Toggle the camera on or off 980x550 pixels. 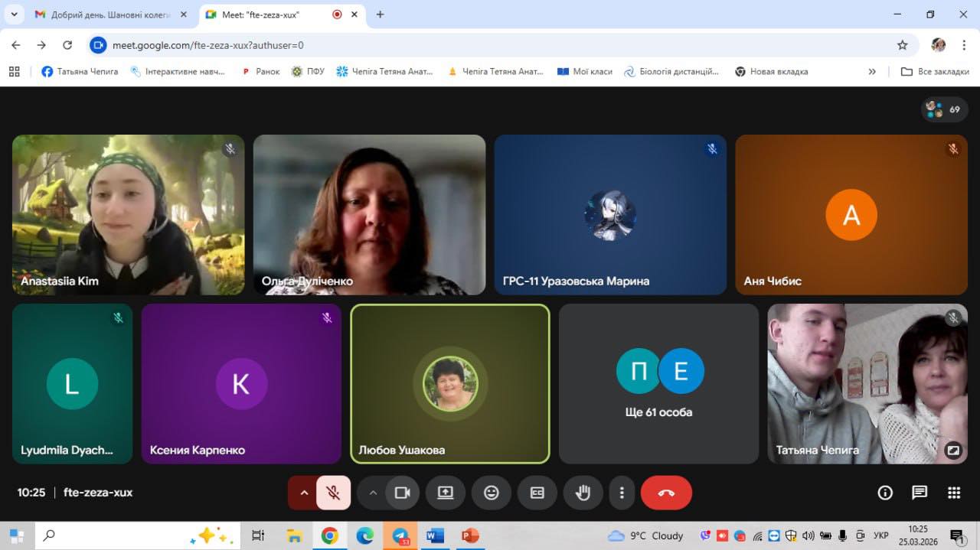[x=403, y=493]
